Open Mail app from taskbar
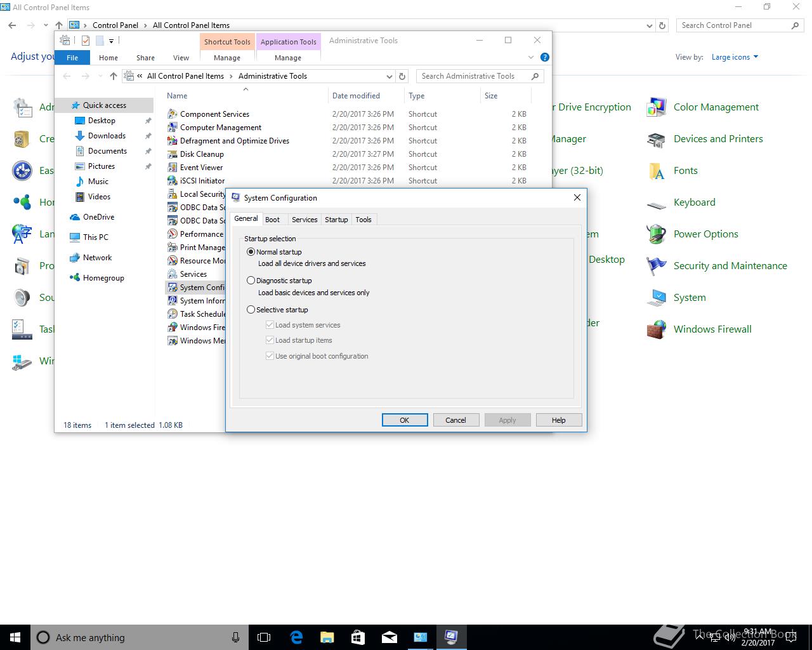Screen dimensions: 812x650 (x=390, y=637)
